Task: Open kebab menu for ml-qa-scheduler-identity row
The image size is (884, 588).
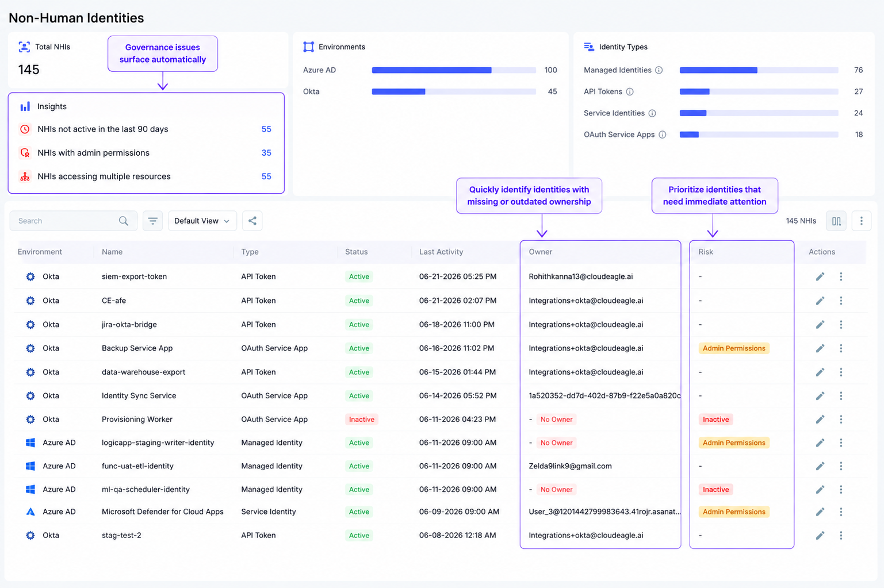Action: pos(841,490)
